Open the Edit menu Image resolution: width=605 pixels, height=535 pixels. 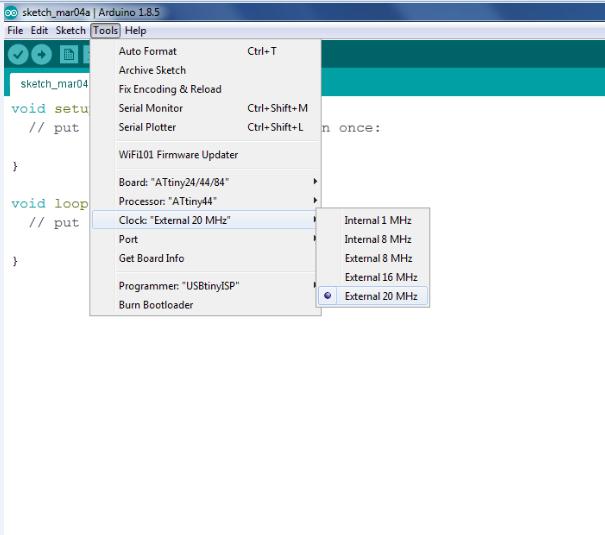39,30
